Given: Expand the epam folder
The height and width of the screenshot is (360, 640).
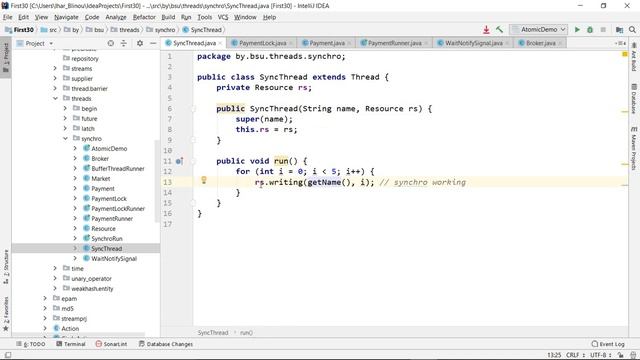Looking at the screenshot, I should [x=45, y=298].
